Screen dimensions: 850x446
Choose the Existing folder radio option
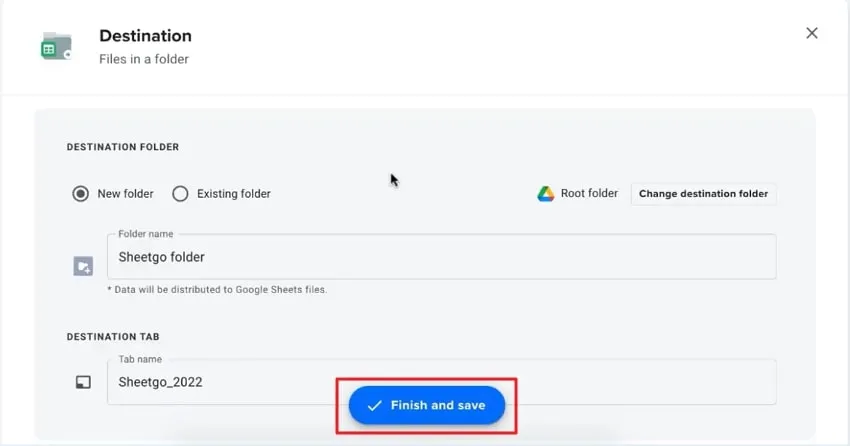click(180, 193)
